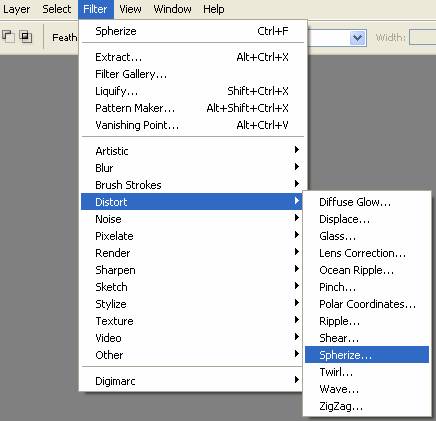The height and width of the screenshot is (421, 436).
Task: Expand the Noise filter submenu
Action: coord(192,219)
